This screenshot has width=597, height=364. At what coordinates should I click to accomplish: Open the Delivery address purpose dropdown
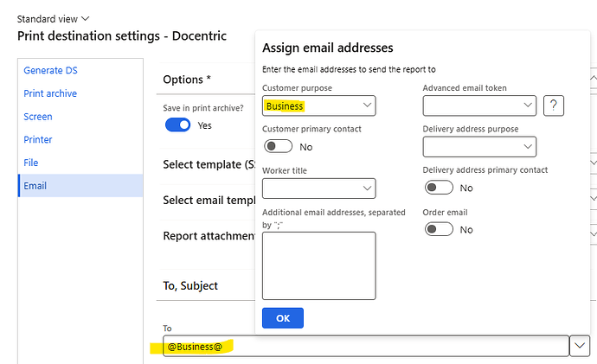click(479, 147)
